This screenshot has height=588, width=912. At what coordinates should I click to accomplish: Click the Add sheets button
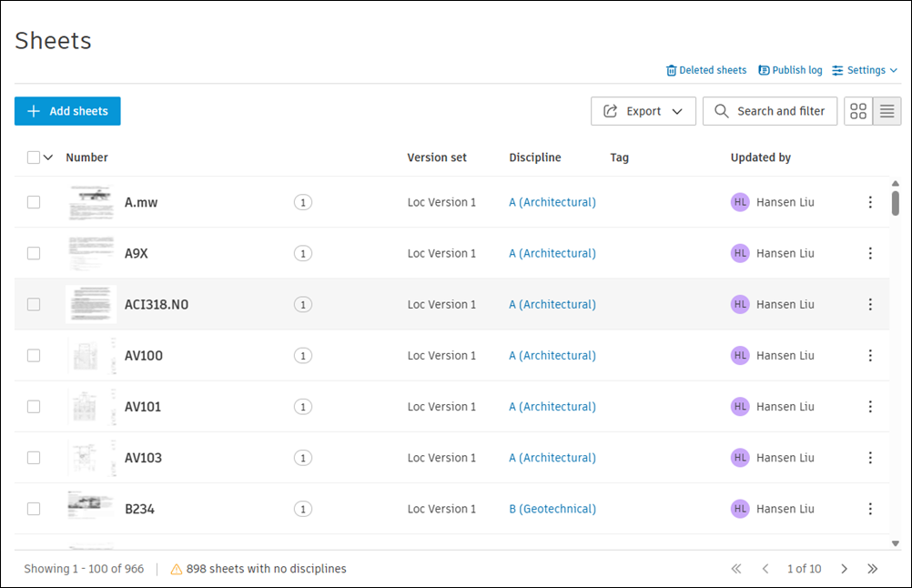point(67,111)
